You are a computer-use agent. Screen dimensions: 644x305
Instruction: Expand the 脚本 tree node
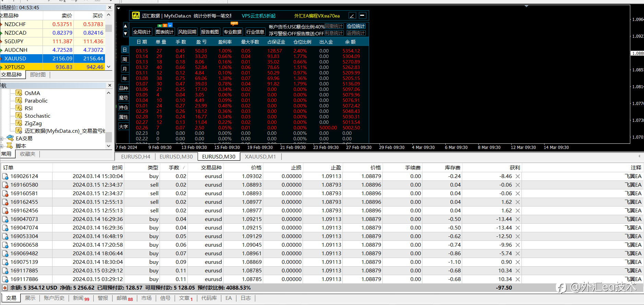pyautogui.click(x=2, y=146)
